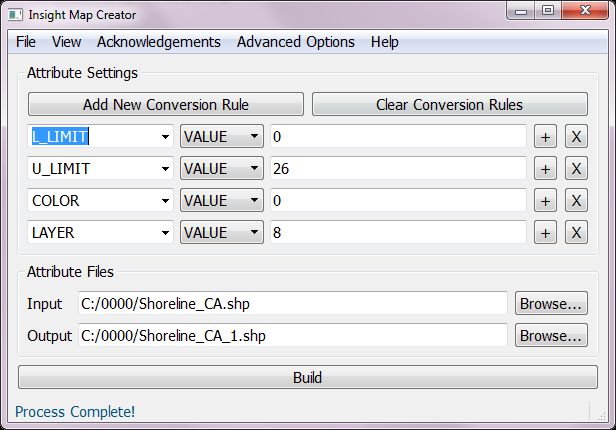Browse for the Input shapefile
The width and height of the screenshot is (616, 430).
551,304
